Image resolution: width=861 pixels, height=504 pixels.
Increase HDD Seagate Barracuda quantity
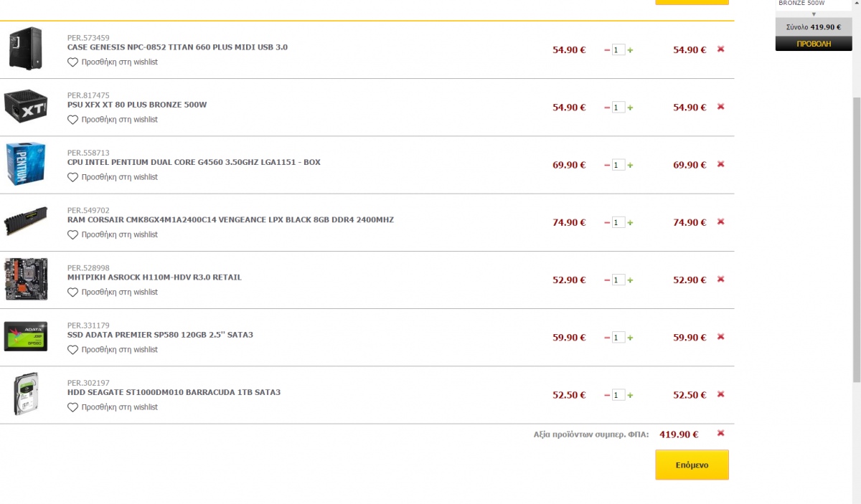pyautogui.click(x=631, y=395)
